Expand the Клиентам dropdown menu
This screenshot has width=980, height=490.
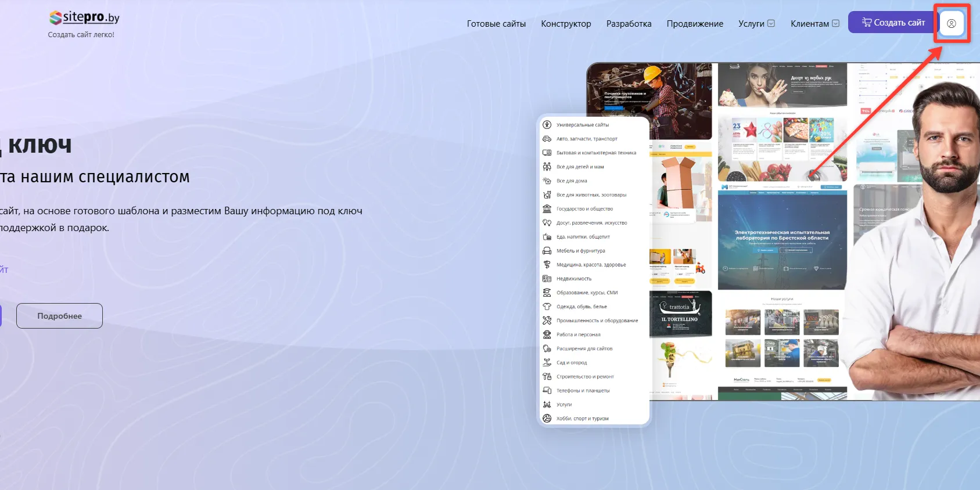click(x=814, y=24)
